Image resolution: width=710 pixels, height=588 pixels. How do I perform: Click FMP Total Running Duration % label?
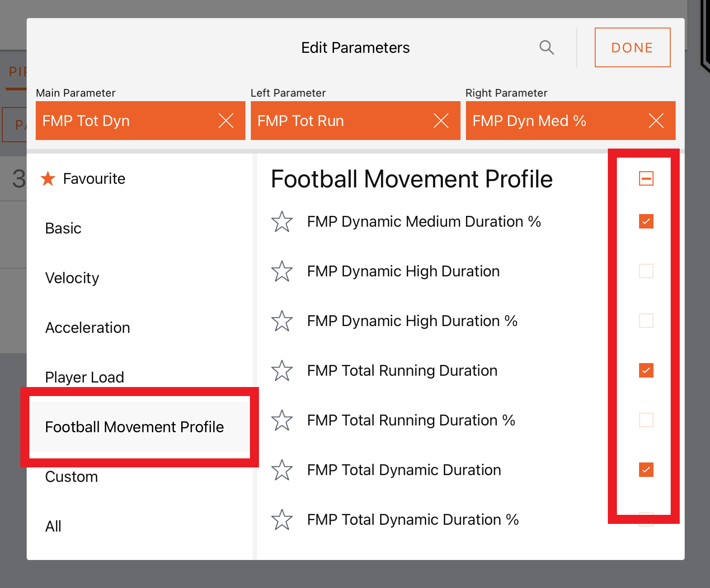coord(411,420)
